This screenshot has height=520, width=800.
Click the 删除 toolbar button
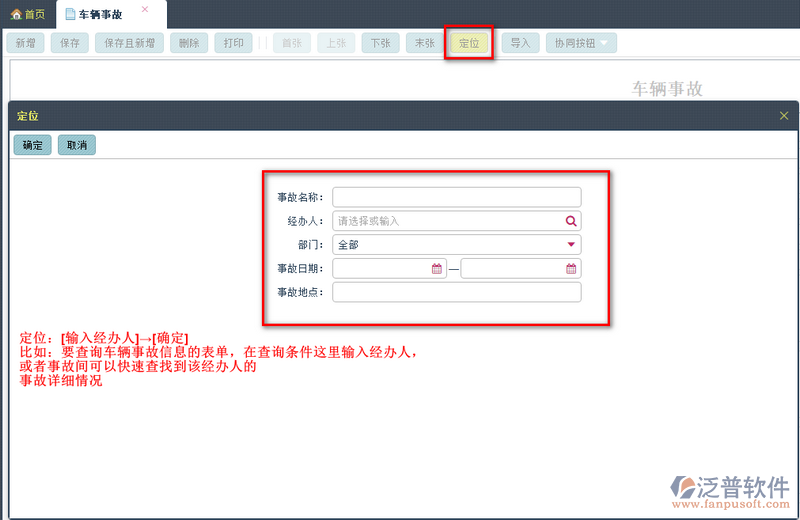pyautogui.click(x=189, y=43)
